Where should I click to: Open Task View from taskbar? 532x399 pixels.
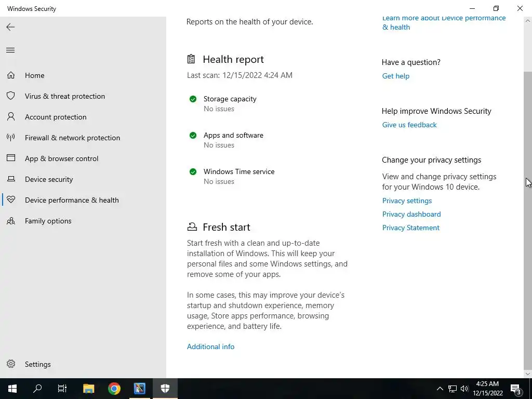click(x=62, y=389)
